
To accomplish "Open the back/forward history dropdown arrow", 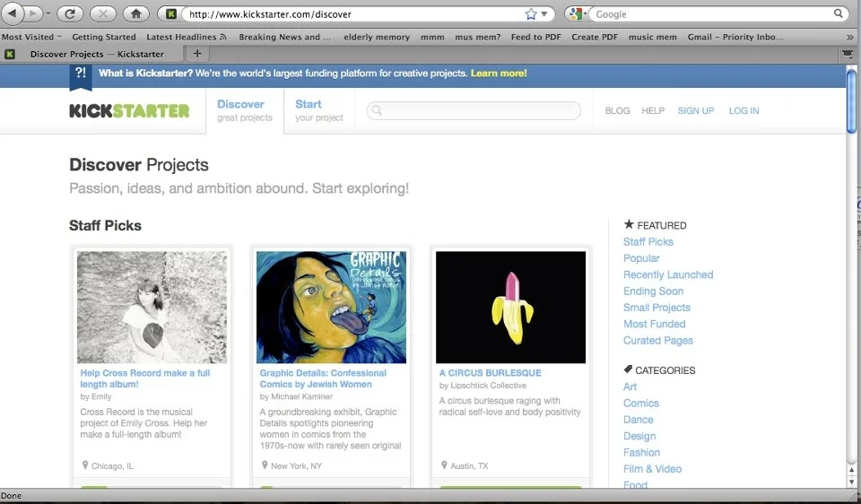I will click(x=48, y=13).
